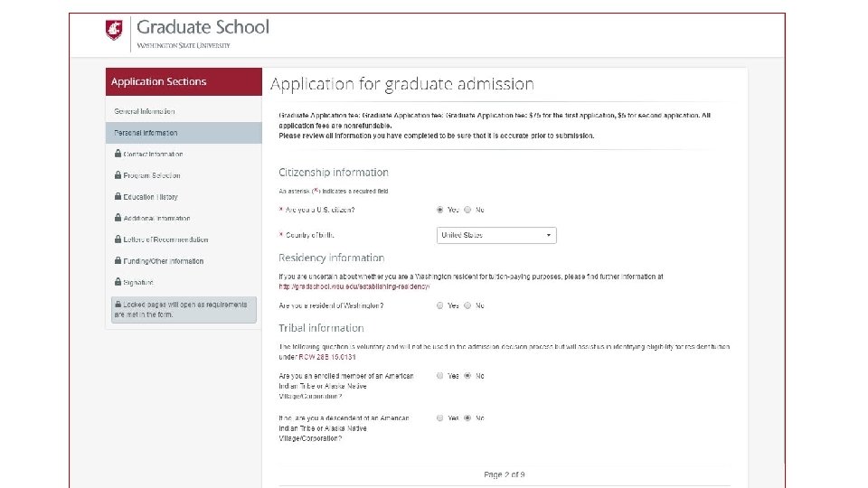Click lock icon beside Letters of Recommendation
Image resolution: width=868 pixels, height=488 pixels.
(x=118, y=239)
